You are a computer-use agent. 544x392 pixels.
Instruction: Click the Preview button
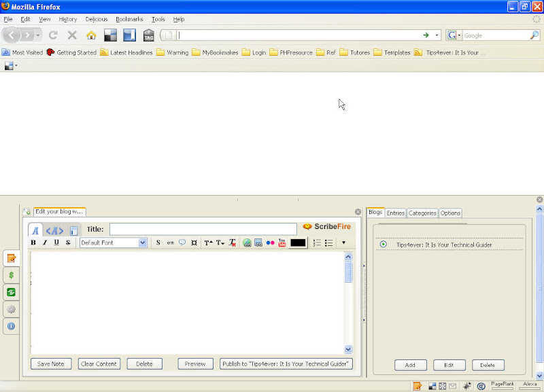[195, 363]
